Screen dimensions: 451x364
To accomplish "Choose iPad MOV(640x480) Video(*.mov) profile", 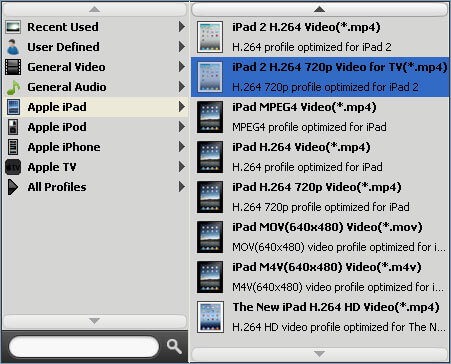I will tap(320, 237).
